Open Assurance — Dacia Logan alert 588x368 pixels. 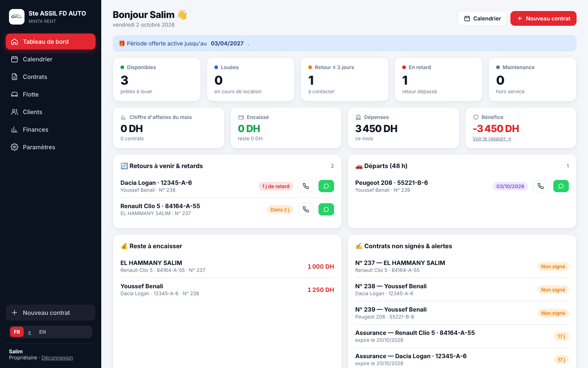(x=462, y=359)
